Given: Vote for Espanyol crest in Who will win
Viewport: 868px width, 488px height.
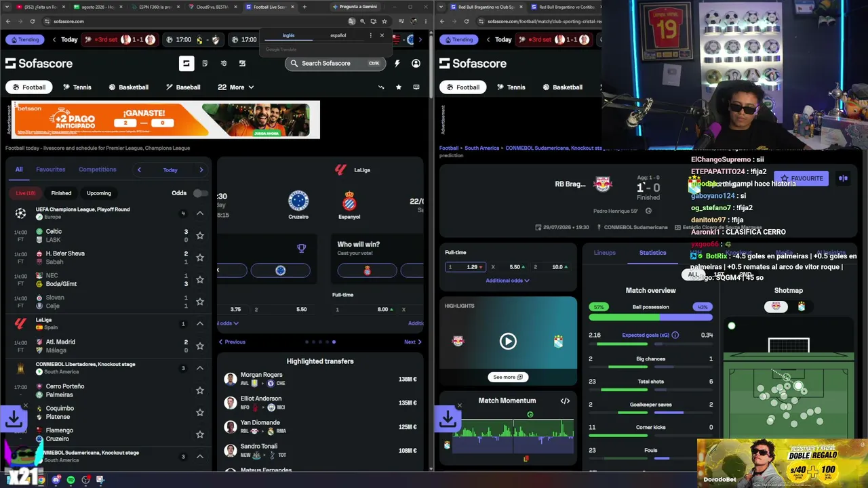Looking at the screenshot, I should tap(367, 270).
